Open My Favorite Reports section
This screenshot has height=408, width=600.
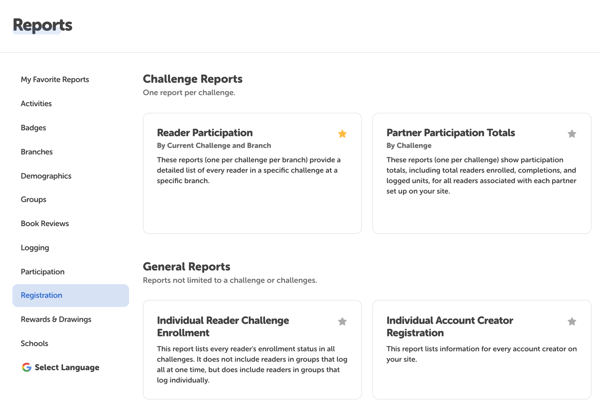point(55,80)
